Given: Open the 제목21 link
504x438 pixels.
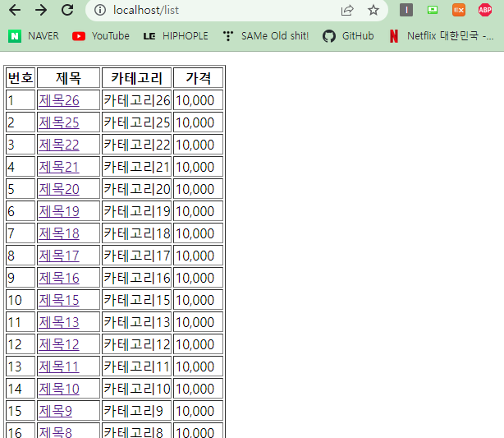Looking at the screenshot, I should (59, 167).
